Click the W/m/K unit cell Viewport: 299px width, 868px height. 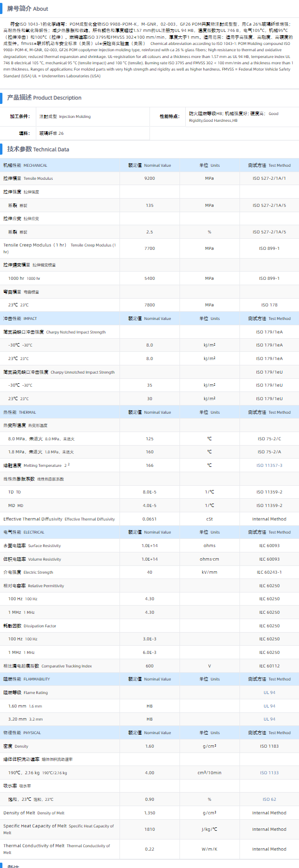pyautogui.click(x=209, y=849)
